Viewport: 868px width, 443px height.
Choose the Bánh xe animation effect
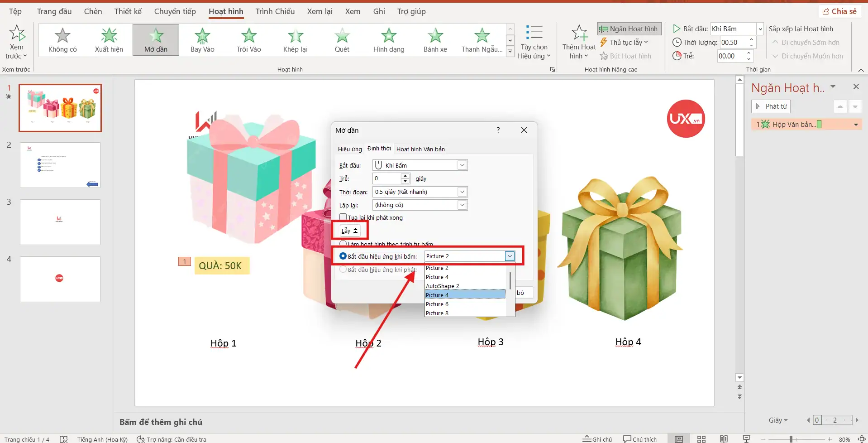435,40
